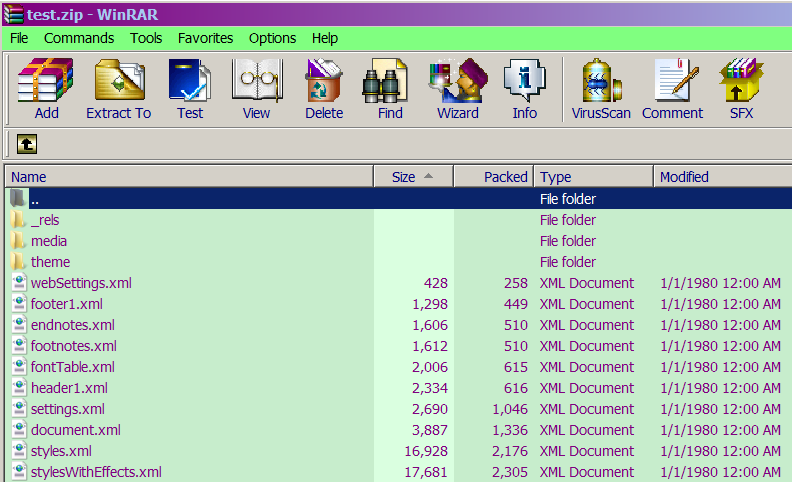The height and width of the screenshot is (482, 792).
Task: Select the settings.xml file name
Action: point(68,409)
